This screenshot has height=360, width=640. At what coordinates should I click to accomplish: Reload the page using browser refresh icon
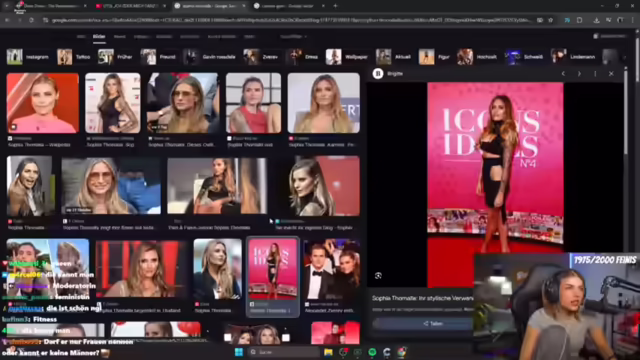[x=31, y=20]
